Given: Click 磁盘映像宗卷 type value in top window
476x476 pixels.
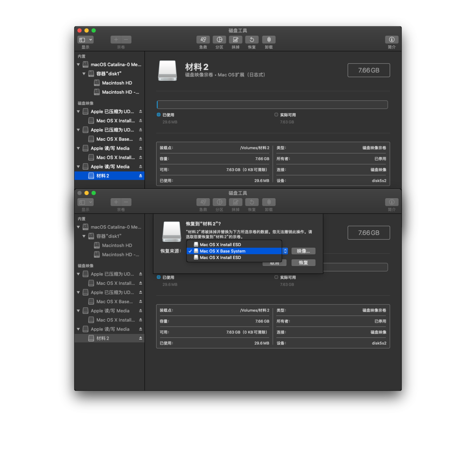Looking at the screenshot, I should click(x=374, y=148).
